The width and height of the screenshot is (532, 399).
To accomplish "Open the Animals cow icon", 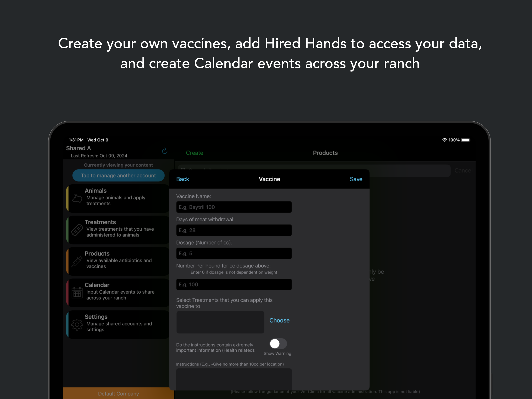I will 77,198.
